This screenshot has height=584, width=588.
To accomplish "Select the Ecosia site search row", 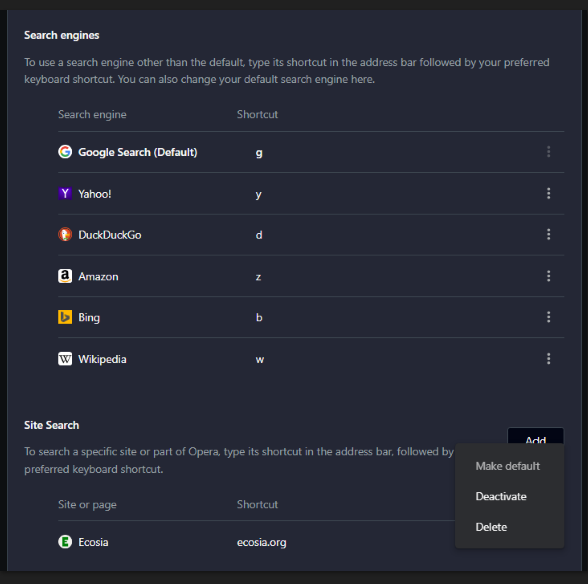I will click(257, 542).
